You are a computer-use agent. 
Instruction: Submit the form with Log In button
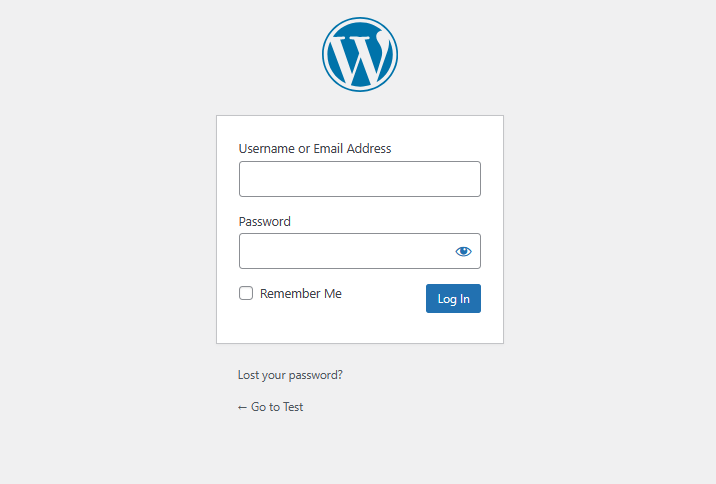453,299
